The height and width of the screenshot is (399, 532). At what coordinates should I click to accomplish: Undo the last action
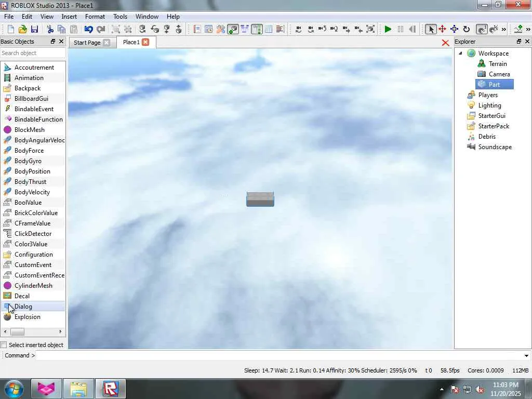click(x=88, y=29)
